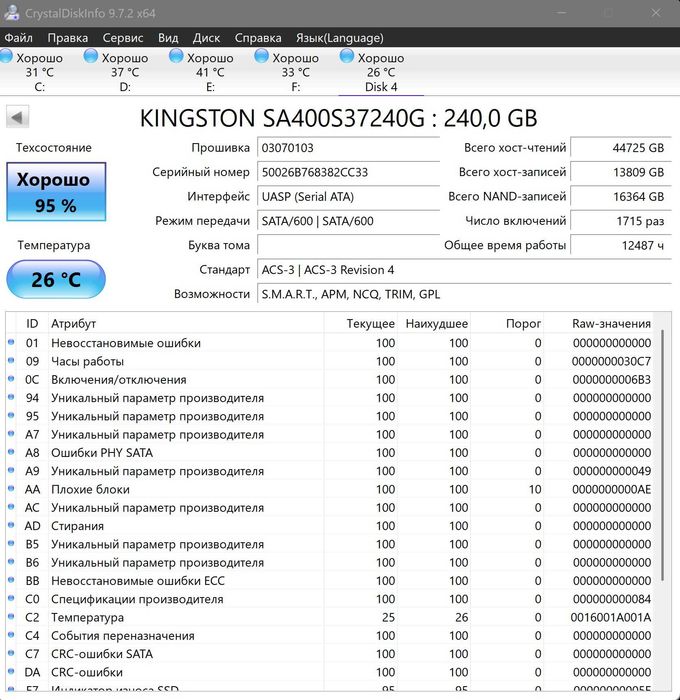Click raw value 0016001A001A
This screenshot has width=680, height=700.
(x=610, y=617)
